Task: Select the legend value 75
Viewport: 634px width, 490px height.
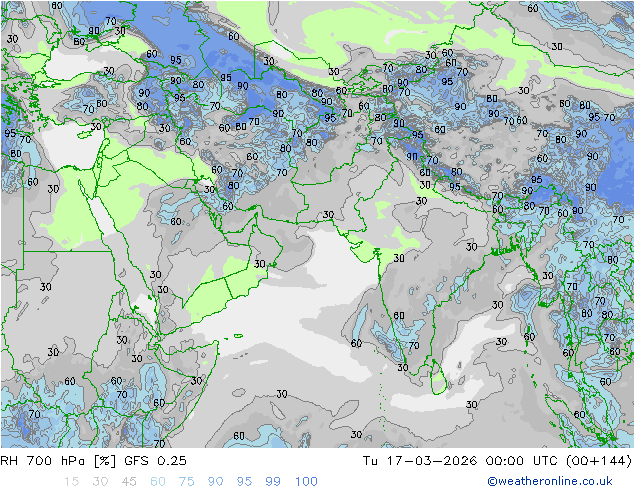Action: [186, 482]
